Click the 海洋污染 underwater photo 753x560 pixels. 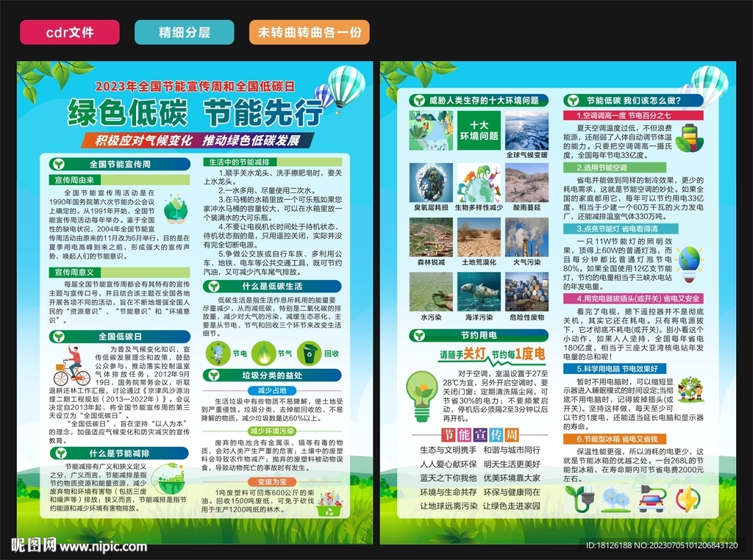coord(479,292)
